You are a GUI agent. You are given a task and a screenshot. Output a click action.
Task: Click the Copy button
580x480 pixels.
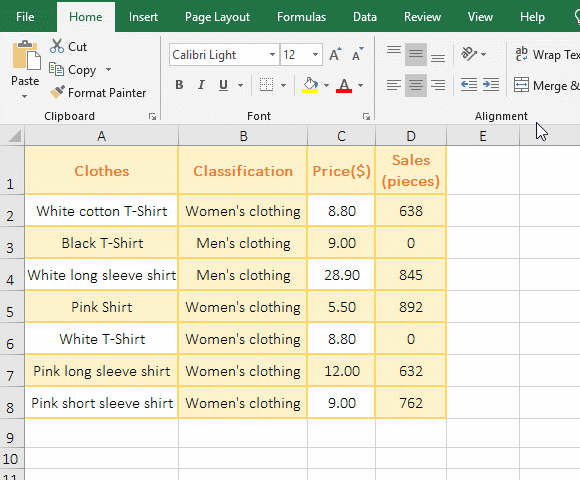point(74,70)
